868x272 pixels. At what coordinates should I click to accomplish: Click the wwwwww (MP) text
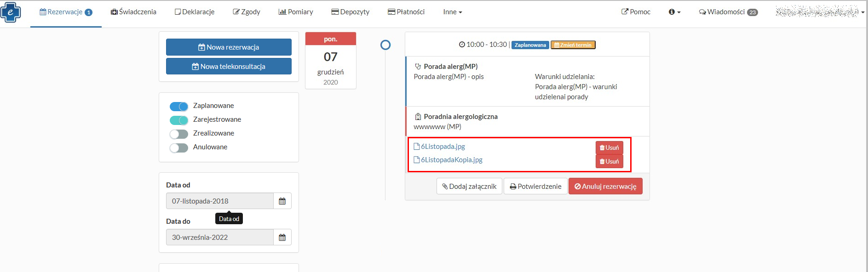coord(437,127)
